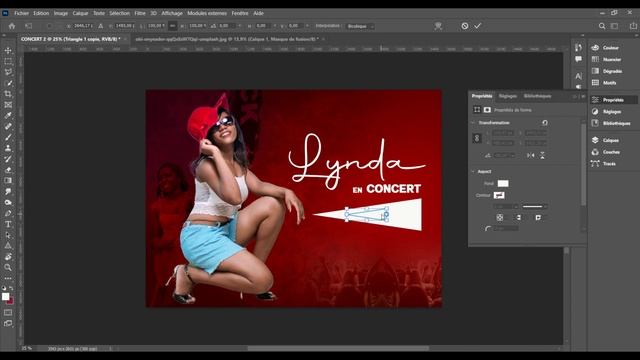The image size is (640, 360).
Task: Click the Home icon in options bar
Action: 12,26
